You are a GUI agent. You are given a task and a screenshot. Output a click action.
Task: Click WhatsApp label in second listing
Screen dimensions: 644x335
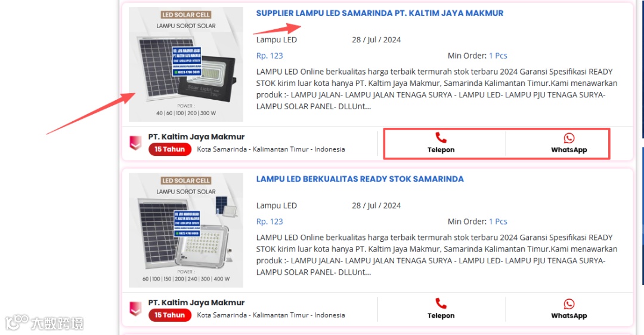pos(569,316)
